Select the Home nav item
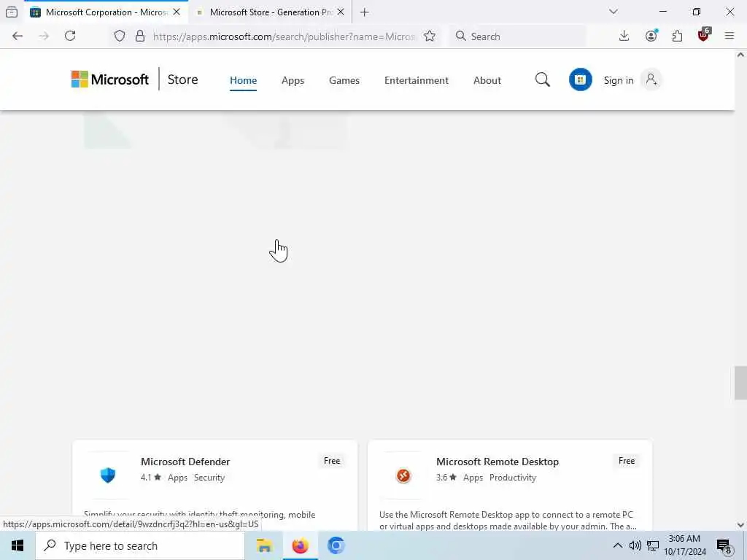The image size is (747, 560). coord(243,80)
